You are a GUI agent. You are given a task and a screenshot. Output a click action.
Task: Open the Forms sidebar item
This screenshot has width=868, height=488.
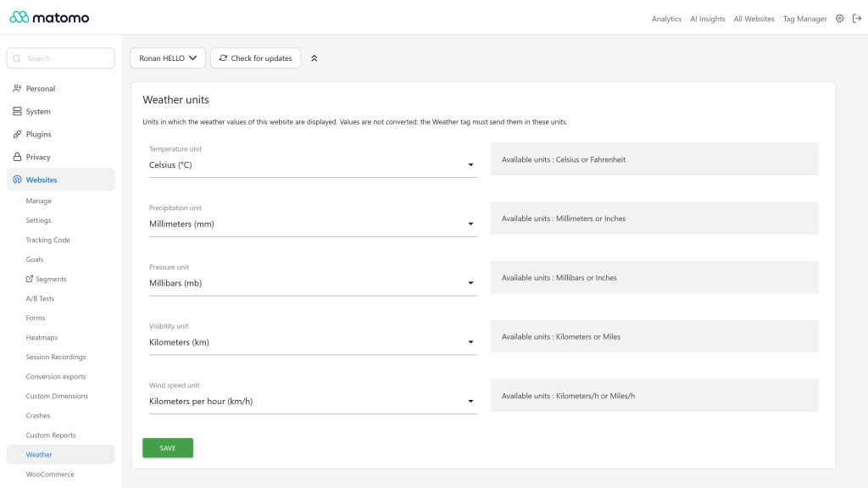(36, 319)
